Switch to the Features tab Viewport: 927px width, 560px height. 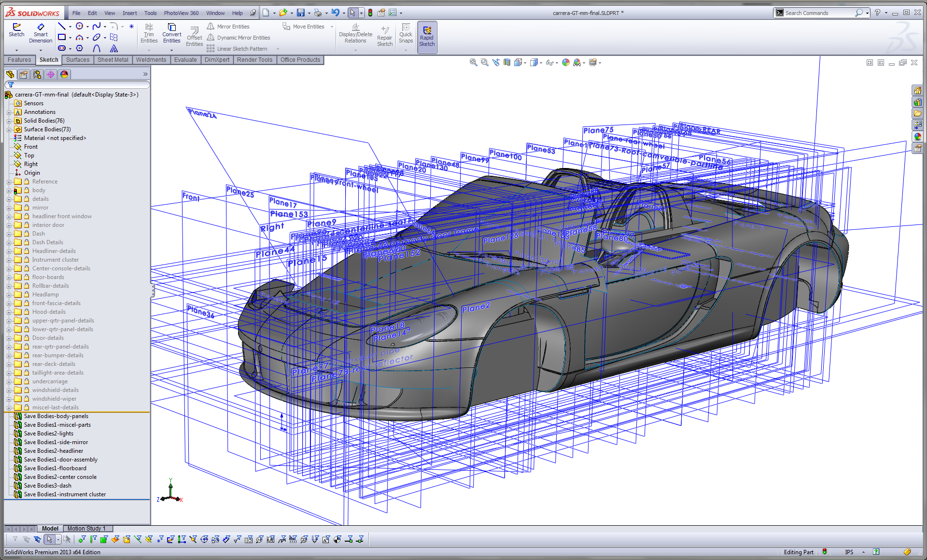tap(18, 59)
